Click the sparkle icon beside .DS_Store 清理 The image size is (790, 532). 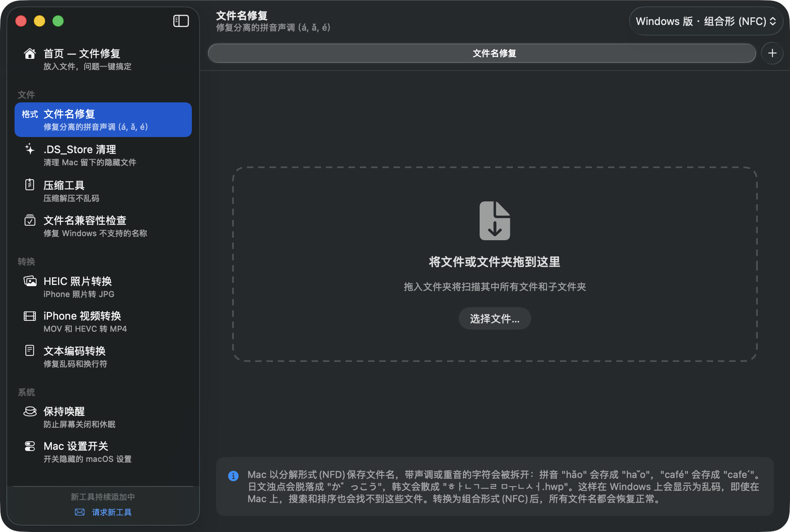tap(30, 149)
